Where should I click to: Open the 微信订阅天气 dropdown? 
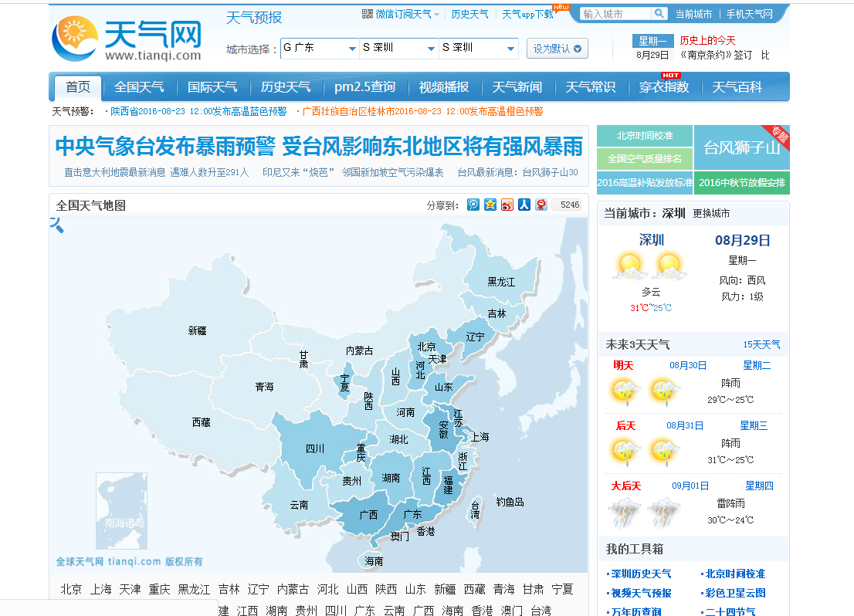click(x=401, y=14)
